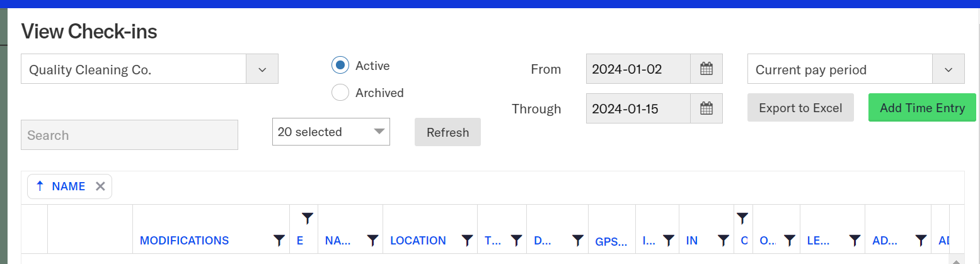Open the 20 selected multi-select dropdown
Screen dimensions: 980x264
point(331,132)
